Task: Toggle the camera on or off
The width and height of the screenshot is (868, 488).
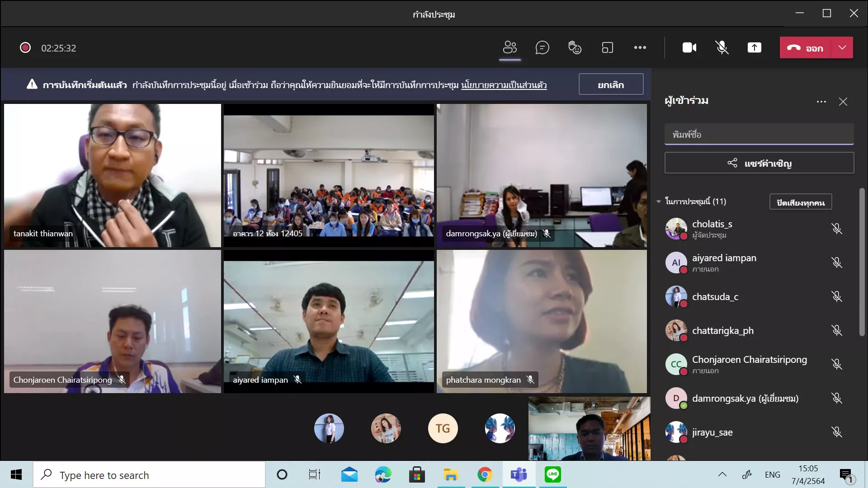Action: click(689, 47)
